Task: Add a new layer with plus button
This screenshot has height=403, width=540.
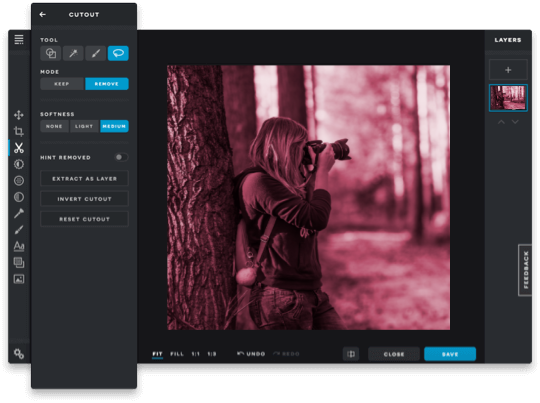Action: tap(508, 70)
